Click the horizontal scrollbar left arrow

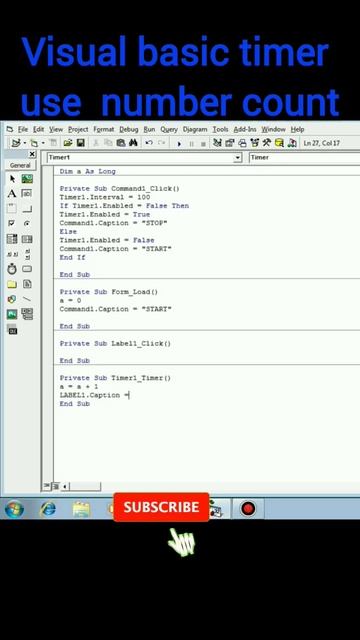(x=64, y=486)
